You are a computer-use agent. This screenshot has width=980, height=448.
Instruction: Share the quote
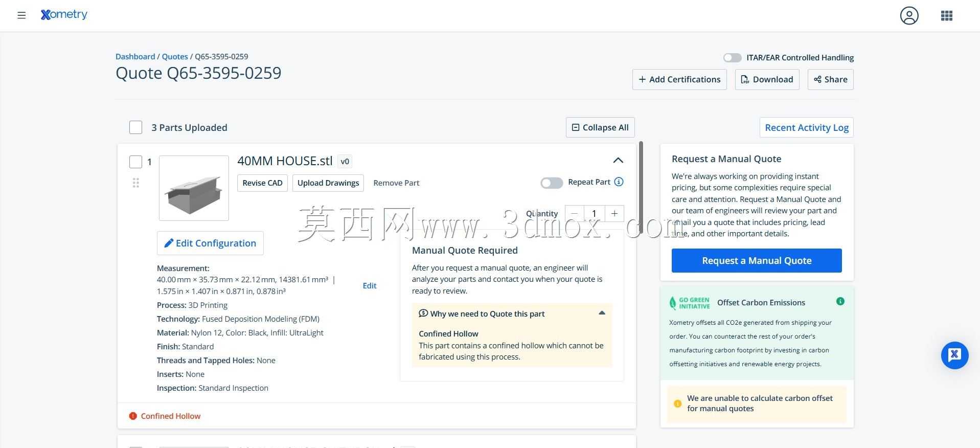tap(830, 79)
